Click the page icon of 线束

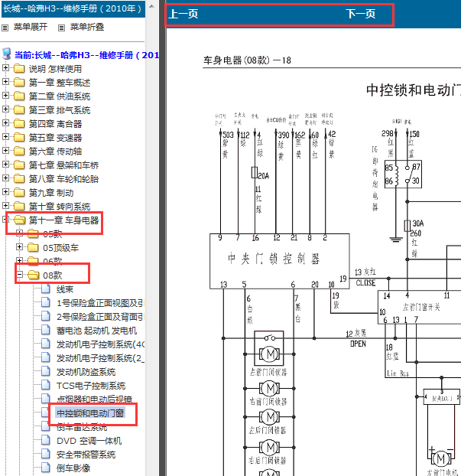46,289
